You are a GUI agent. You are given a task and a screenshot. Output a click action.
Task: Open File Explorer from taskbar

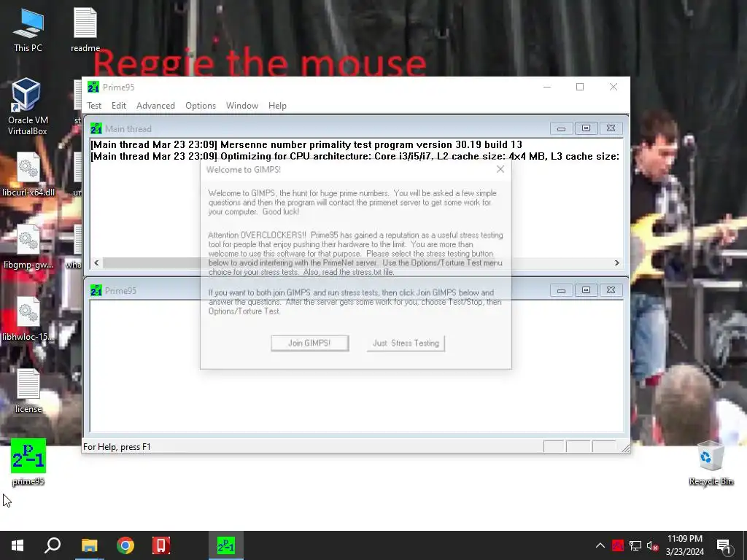pyautogui.click(x=89, y=545)
